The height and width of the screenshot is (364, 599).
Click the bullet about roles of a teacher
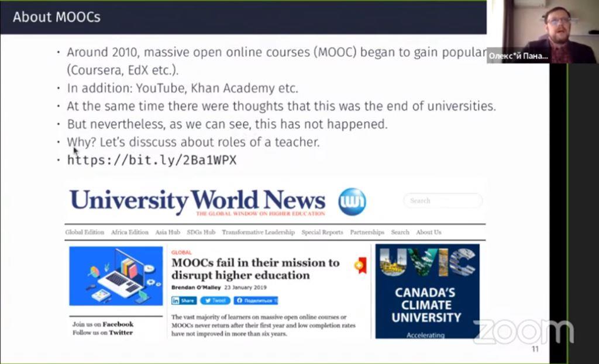[193, 142]
